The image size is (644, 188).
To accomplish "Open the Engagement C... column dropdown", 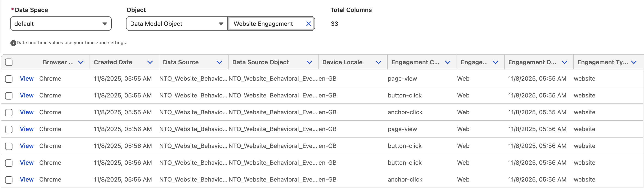I will point(448,62).
